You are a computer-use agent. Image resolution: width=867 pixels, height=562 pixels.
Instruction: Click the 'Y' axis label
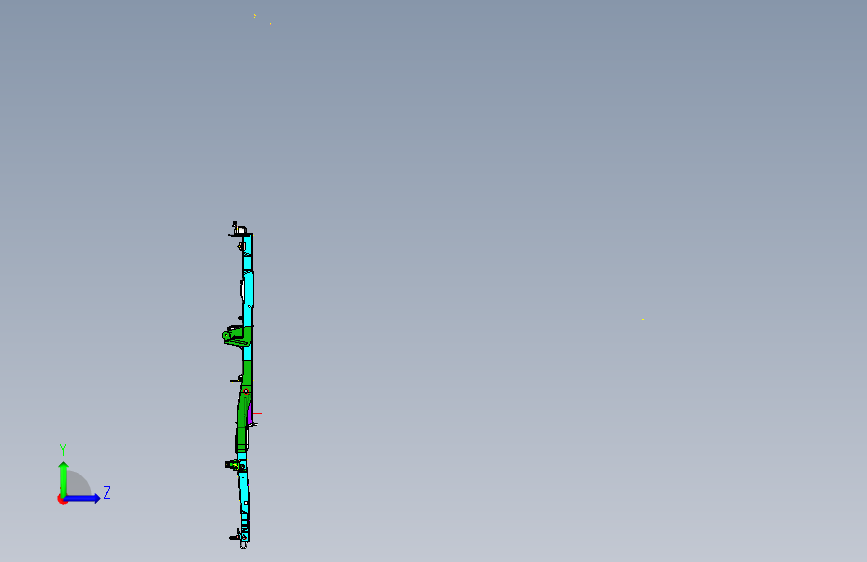pos(63,450)
